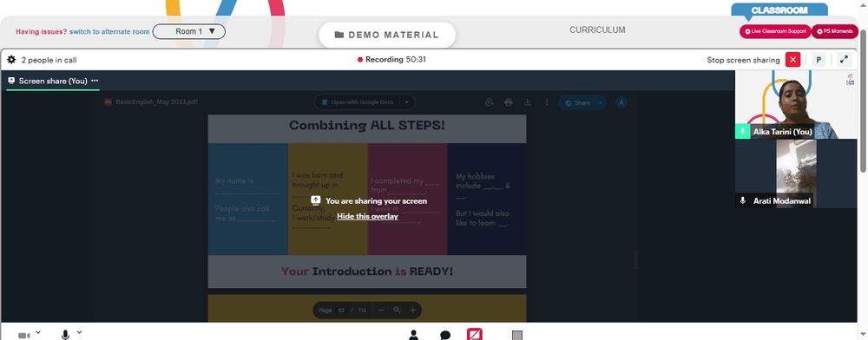Open the DEMO MATERIAL tab
Image resolution: width=868 pixels, height=340 pixels.
pyautogui.click(x=387, y=35)
